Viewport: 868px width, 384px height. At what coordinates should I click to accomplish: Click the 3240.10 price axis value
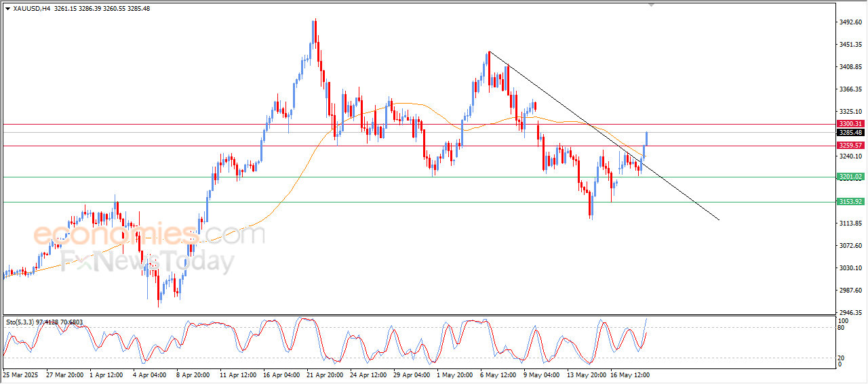pyautogui.click(x=852, y=156)
